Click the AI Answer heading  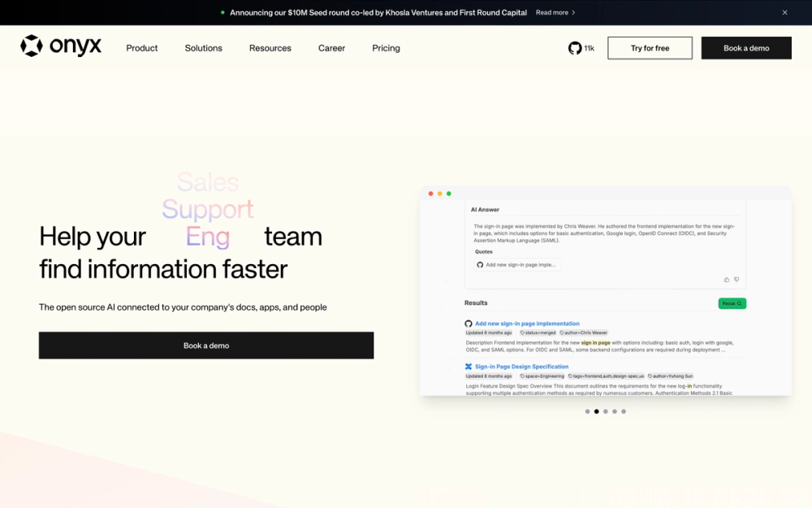[485, 210]
